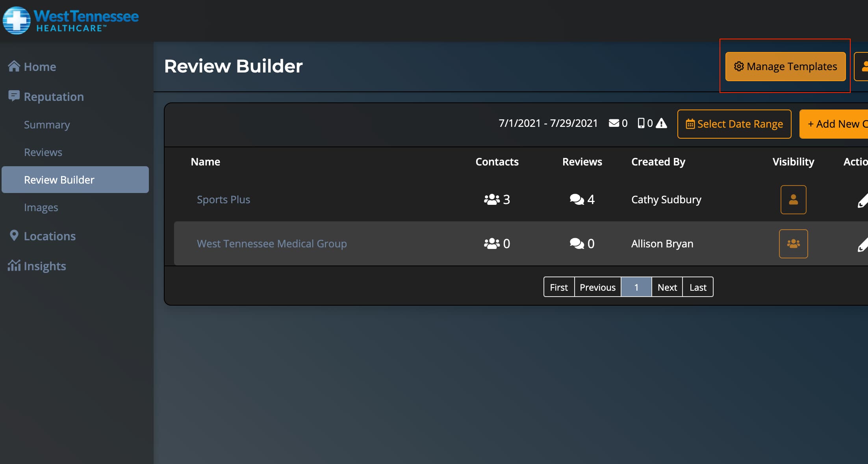Image resolution: width=868 pixels, height=464 pixels.
Task: Click the contacts group icon for Sports Plus
Action: point(491,199)
